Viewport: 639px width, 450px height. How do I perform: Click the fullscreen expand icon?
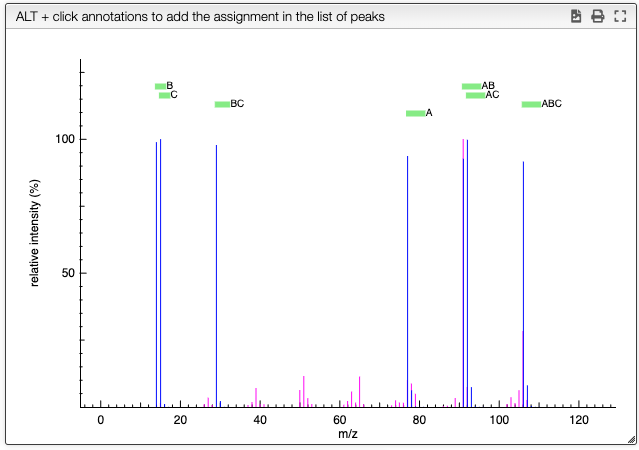[620, 16]
